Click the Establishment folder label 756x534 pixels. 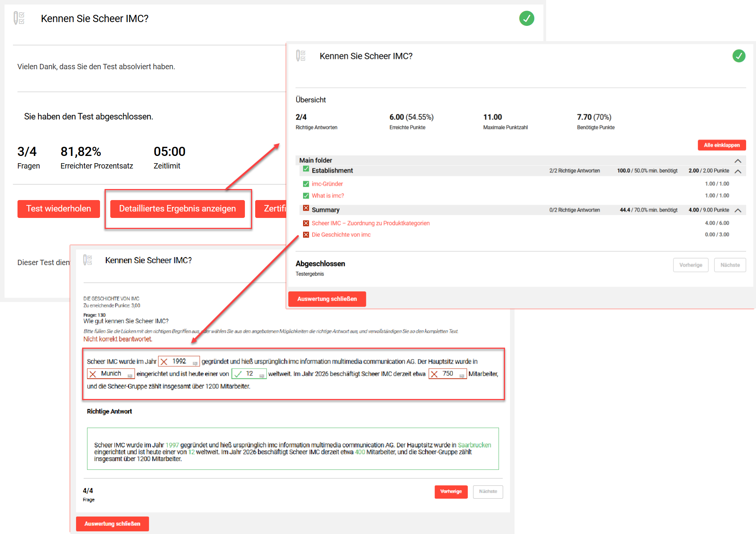pos(332,170)
